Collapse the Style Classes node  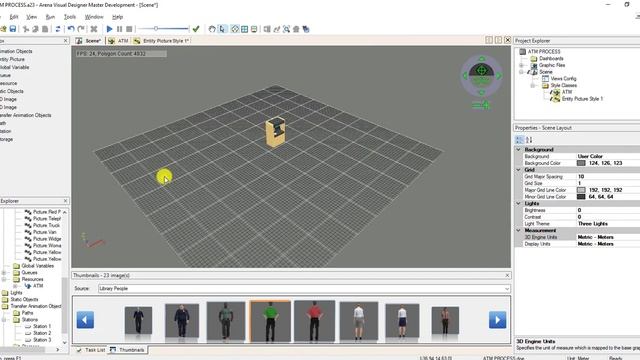tap(533, 85)
